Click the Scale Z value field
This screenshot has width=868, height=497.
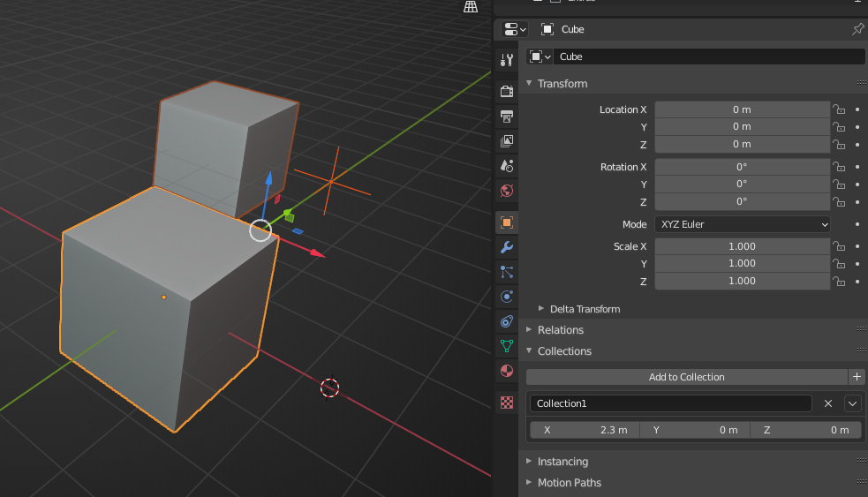coord(743,281)
